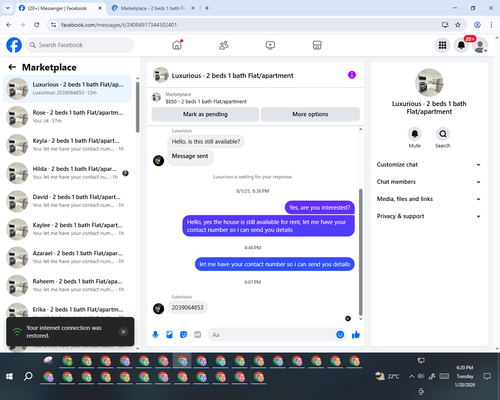Close the Marketplace browser tab
The height and width of the screenshot is (400, 500).
pyautogui.click(x=193, y=8)
